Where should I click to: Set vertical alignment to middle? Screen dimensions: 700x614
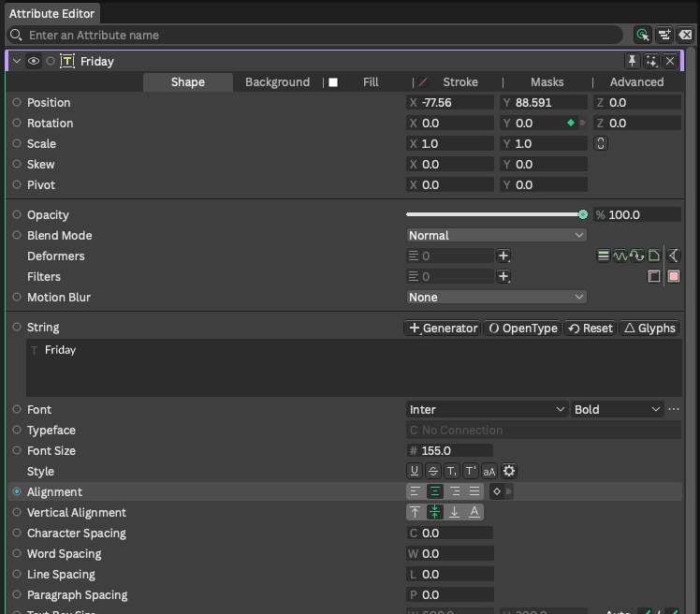point(435,512)
